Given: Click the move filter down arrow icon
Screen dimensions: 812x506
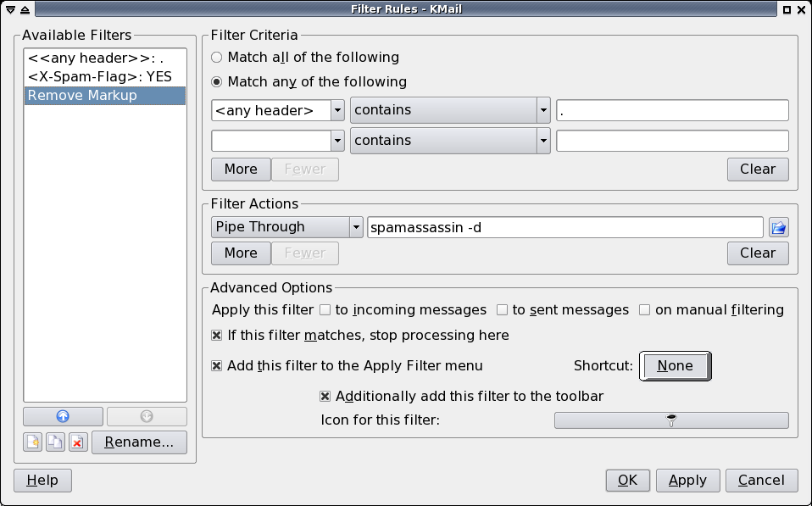Looking at the screenshot, I should point(147,416).
